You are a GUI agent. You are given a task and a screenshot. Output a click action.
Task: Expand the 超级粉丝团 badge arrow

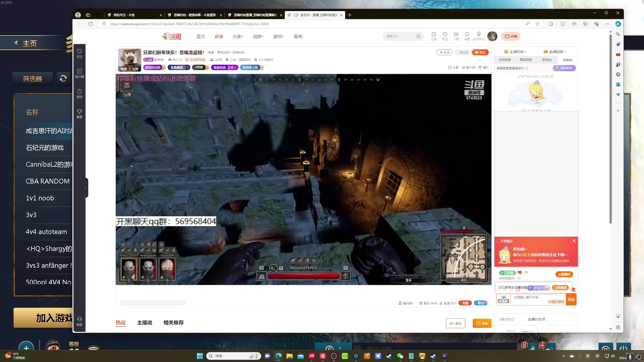[x=164, y=67]
